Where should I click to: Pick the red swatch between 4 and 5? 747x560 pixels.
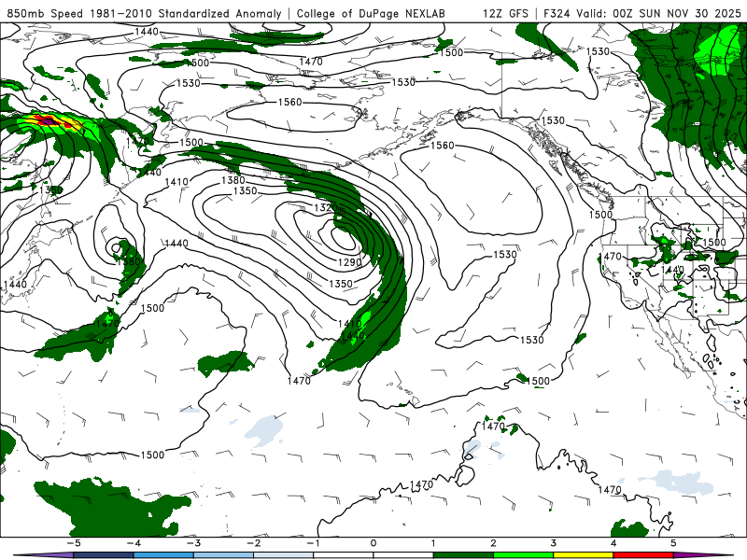pyautogui.click(x=643, y=555)
